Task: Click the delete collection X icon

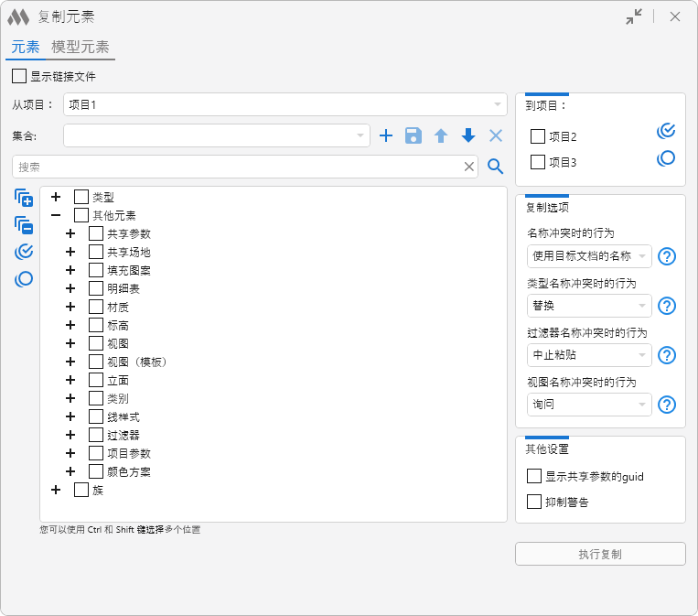Action: point(496,135)
